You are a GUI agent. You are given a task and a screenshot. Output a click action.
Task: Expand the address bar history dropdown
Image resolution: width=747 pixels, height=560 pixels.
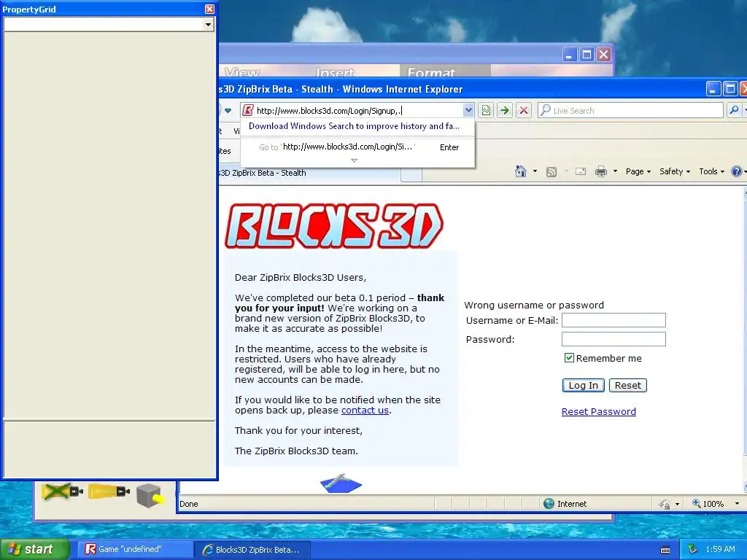pyautogui.click(x=468, y=111)
